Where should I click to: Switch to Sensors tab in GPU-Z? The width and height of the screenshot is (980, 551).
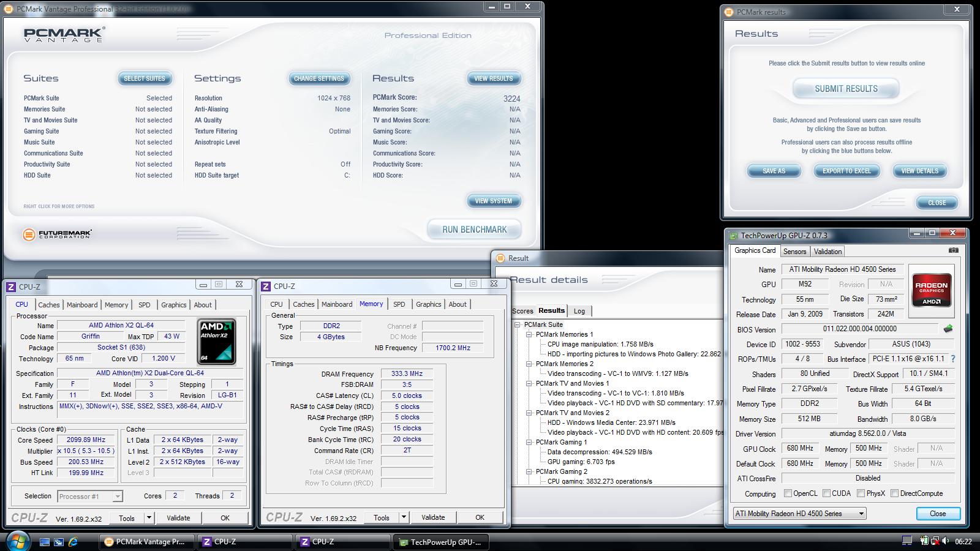(x=794, y=252)
